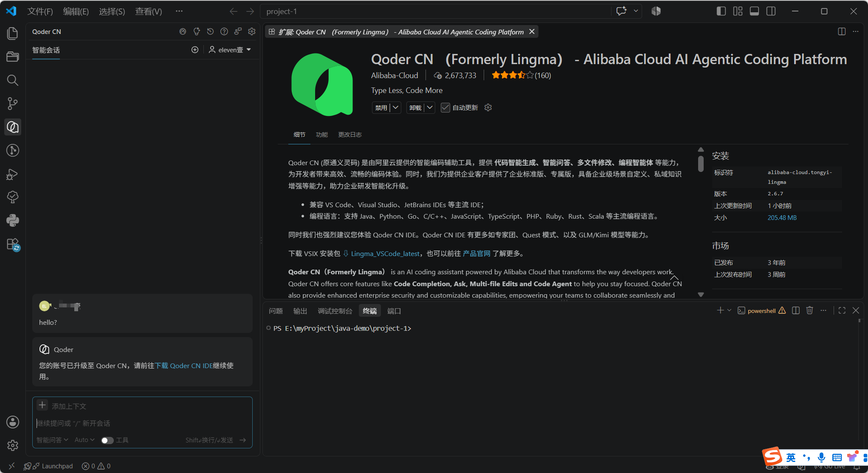
Task: Open the 选择(S) menu
Action: pos(112,11)
